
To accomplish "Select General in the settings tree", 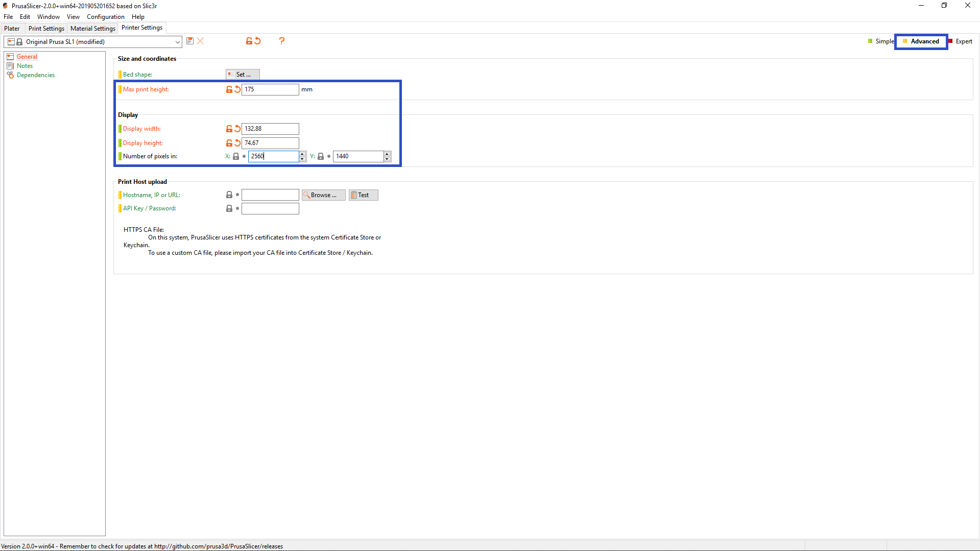I will (27, 57).
